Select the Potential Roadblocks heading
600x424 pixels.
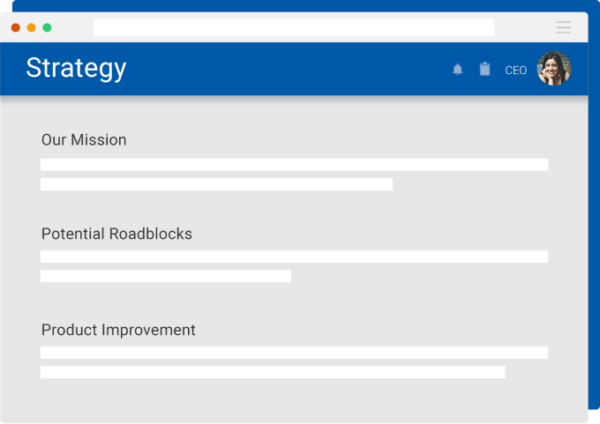pos(116,234)
